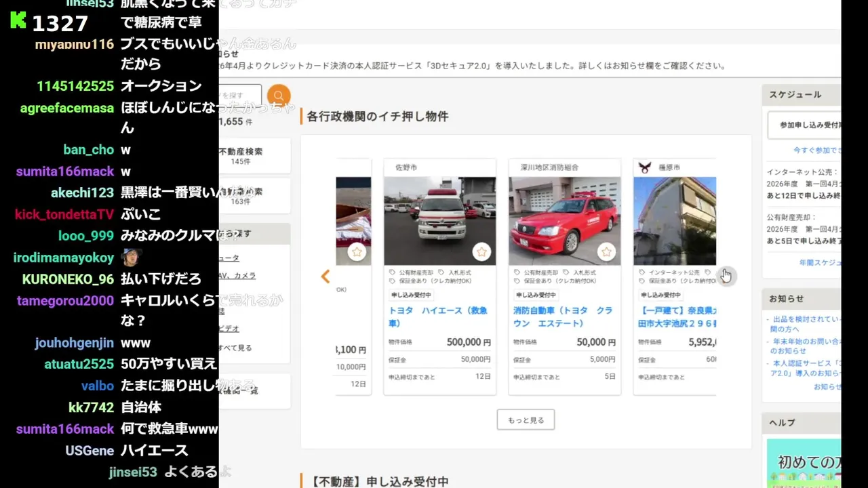Screen dimensions: 868x488
Task: Open 年末年始のお問い合わせ notice link
Action: [805, 346]
